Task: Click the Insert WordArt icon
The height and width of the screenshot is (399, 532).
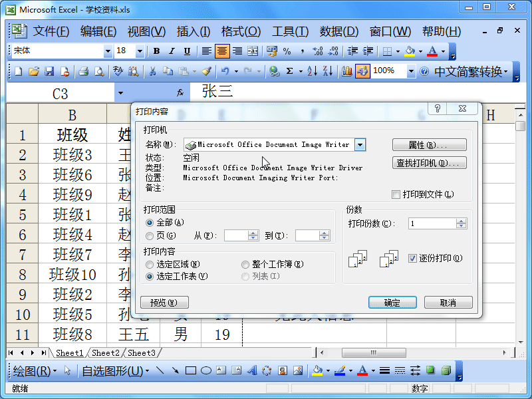Action: pos(252,370)
